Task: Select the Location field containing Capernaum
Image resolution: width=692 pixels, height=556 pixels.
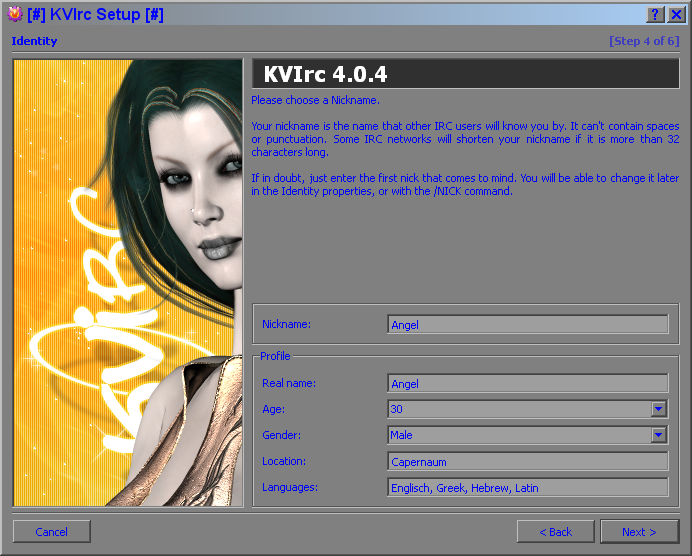Action: pyautogui.click(x=528, y=462)
